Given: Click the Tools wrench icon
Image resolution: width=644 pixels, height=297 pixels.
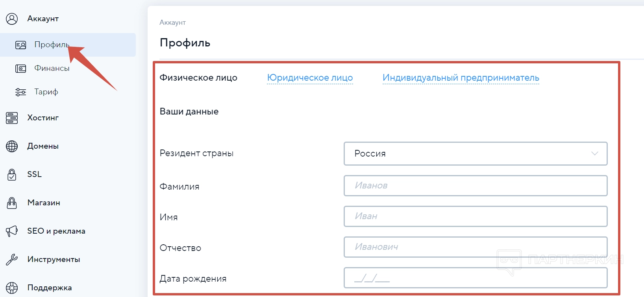Looking at the screenshot, I should (x=12, y=259).
